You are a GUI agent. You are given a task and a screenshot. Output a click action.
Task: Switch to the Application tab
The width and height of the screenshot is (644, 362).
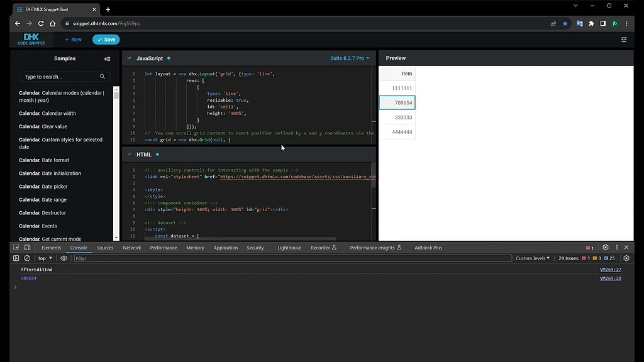[226, 248]
